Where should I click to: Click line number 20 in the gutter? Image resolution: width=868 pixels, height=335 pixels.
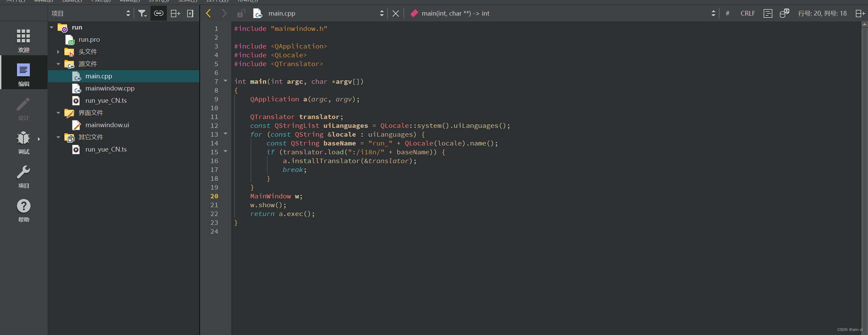point(214,196)
